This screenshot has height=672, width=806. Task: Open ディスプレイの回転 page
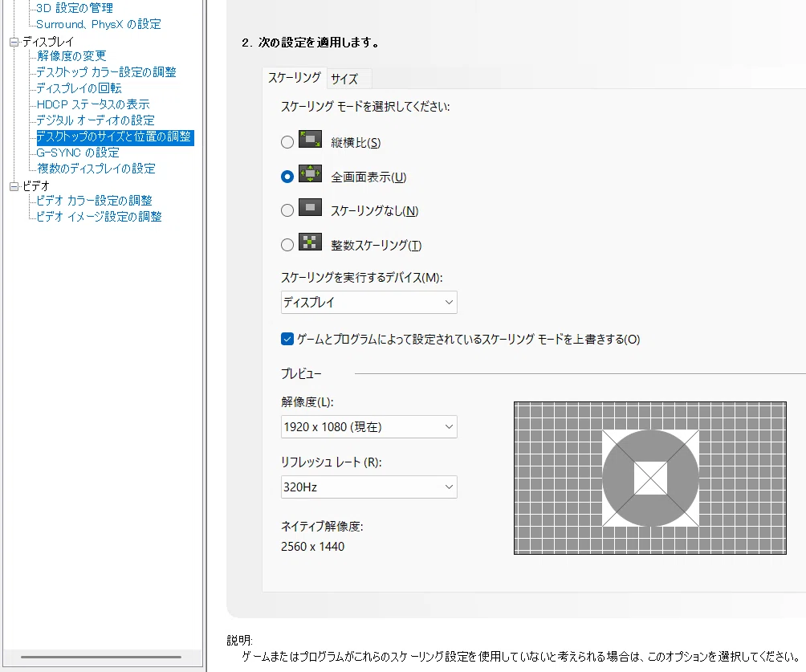79,88
